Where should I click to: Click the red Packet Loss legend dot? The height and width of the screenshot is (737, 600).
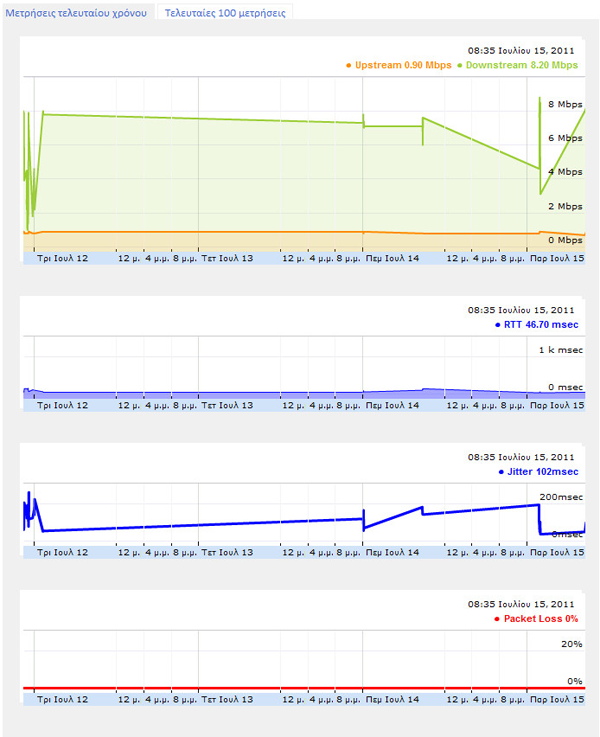pos(497,619)
